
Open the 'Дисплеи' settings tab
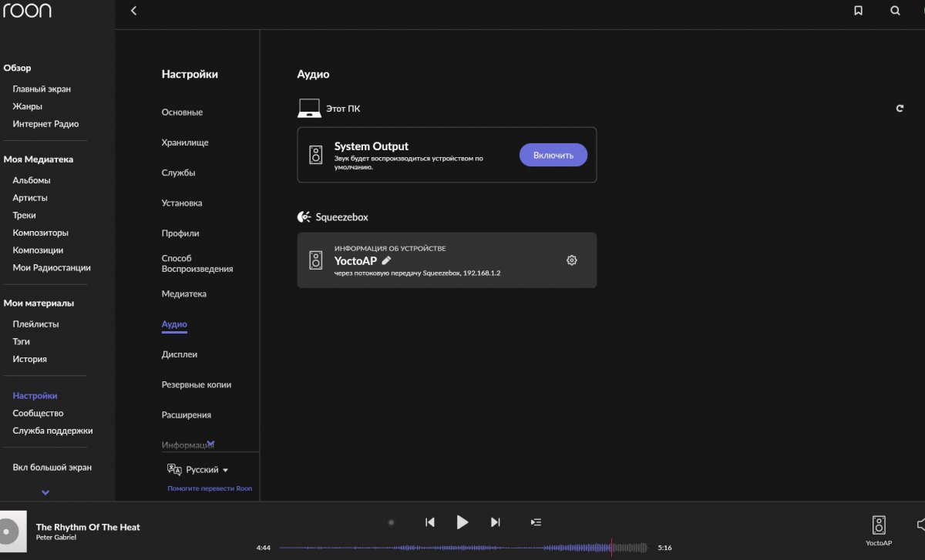[180, 354]
